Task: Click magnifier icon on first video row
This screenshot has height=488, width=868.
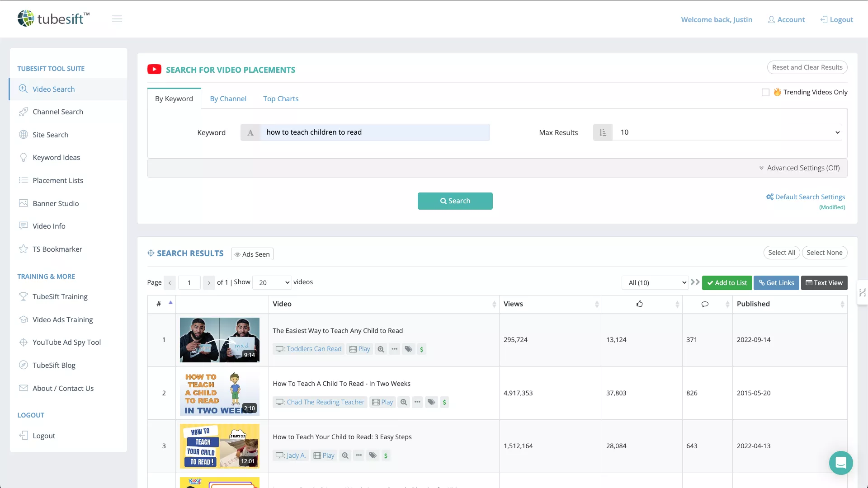Action: (381, 349)
